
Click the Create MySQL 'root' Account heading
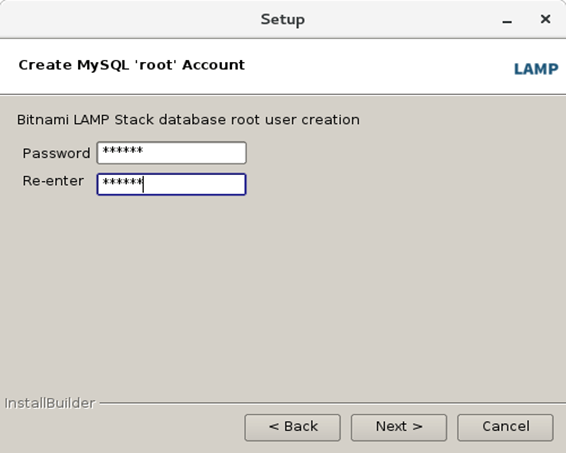(x=132, y=65)
